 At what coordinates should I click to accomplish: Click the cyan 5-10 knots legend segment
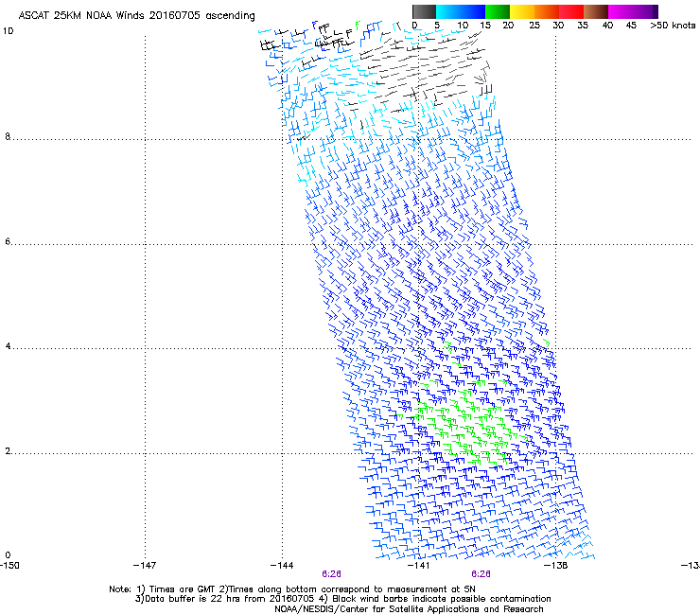447,11
